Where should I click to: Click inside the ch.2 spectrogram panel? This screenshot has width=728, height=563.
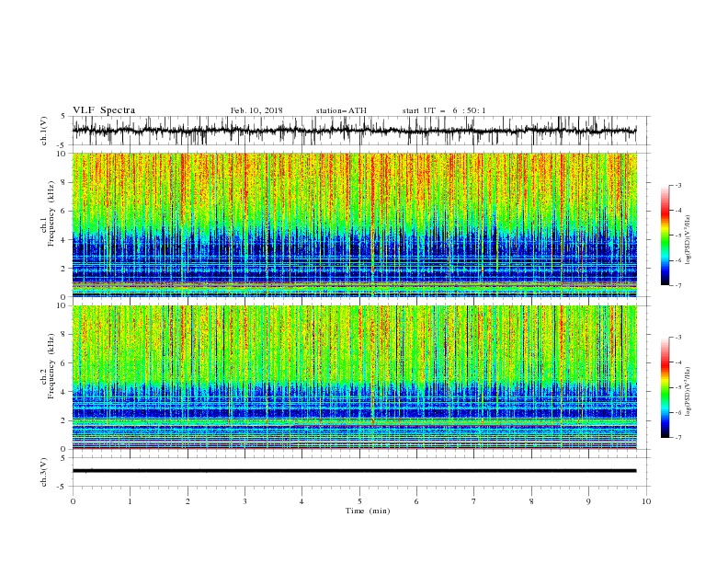(x=354, y=377)
